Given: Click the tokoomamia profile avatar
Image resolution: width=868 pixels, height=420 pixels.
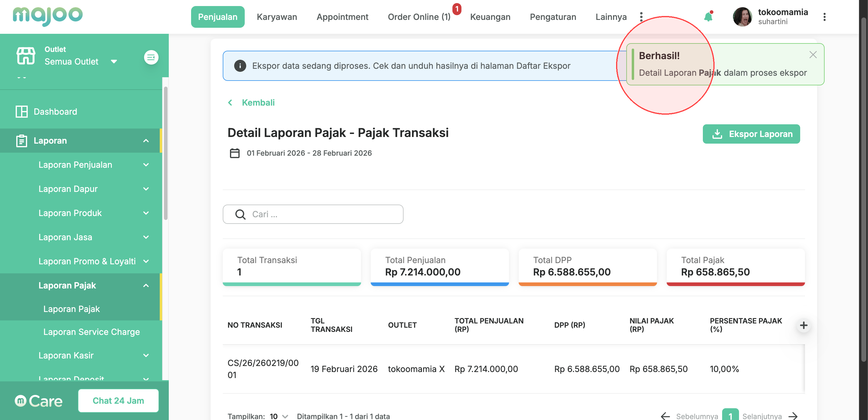Looking at the screenshot, I should point(742,17).
